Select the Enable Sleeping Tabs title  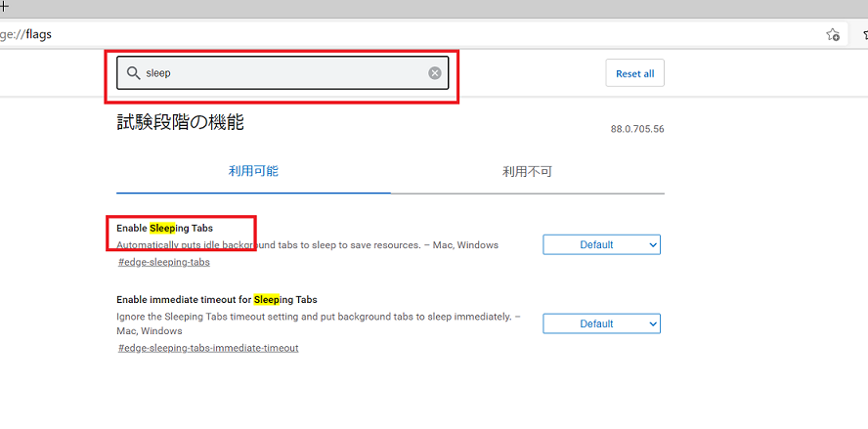164,228
